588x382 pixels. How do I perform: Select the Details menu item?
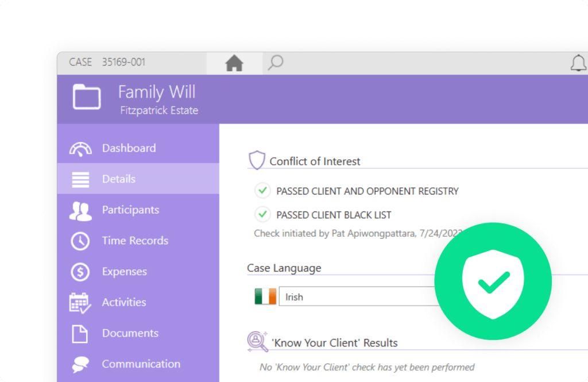(138, 179)
